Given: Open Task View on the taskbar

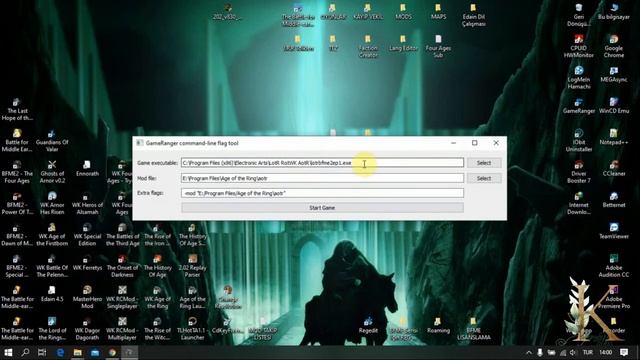Looking at the screenshot, I should click(42, 352).
